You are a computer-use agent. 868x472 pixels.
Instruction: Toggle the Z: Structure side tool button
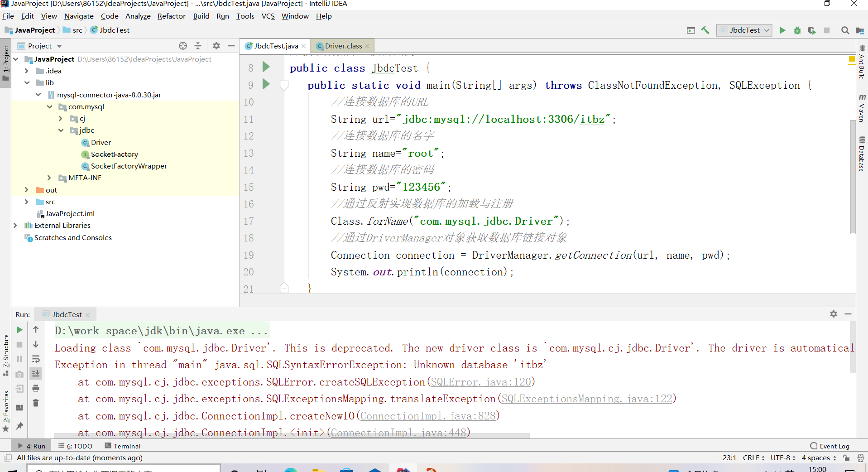click(6, 355)
